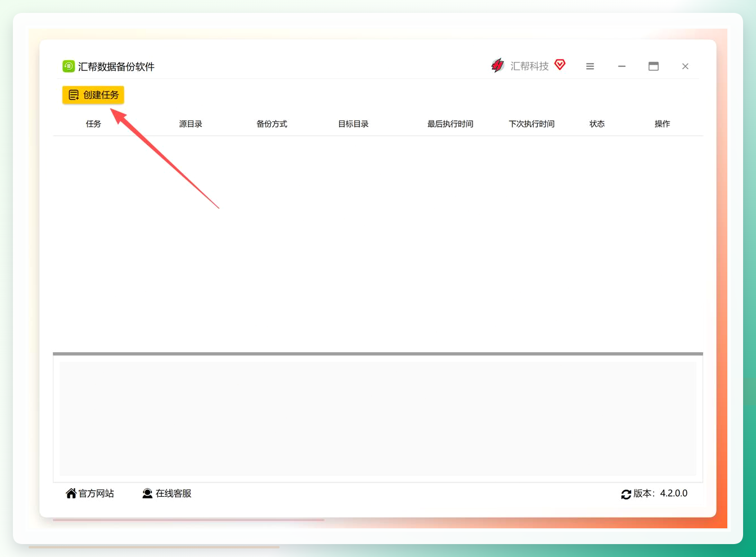756x557 pixels.
Task: Click the 操作 column header
Action: 662,124
